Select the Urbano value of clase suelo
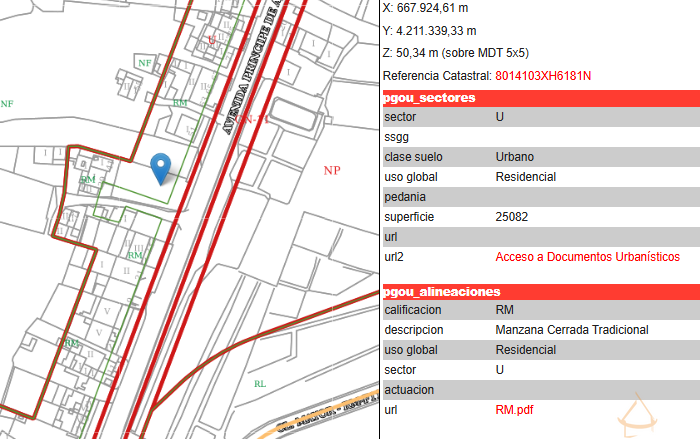This screenshot has width=700, height=439. coord(515,157)
